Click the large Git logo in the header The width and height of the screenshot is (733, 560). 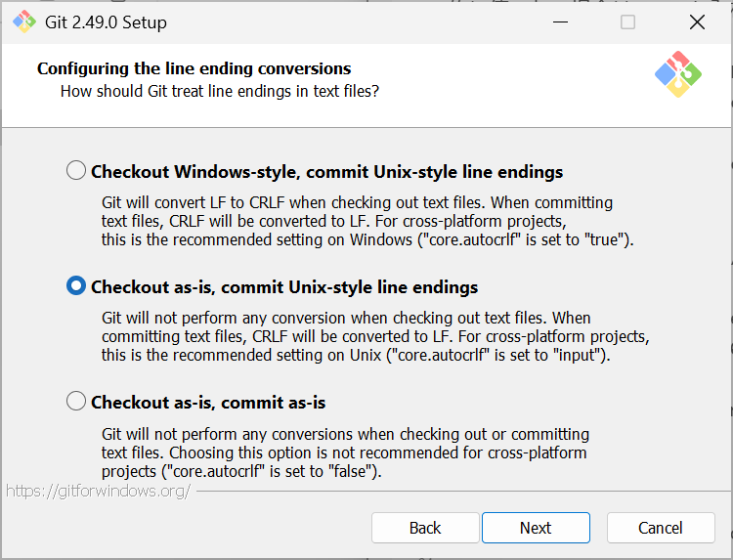[678, 74]
